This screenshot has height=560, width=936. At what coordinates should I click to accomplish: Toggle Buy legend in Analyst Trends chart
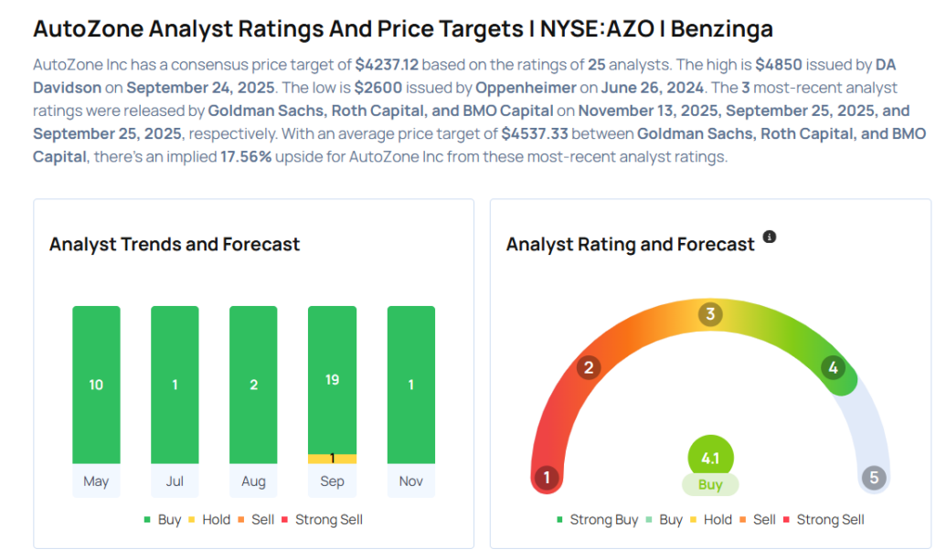[162, 520]
